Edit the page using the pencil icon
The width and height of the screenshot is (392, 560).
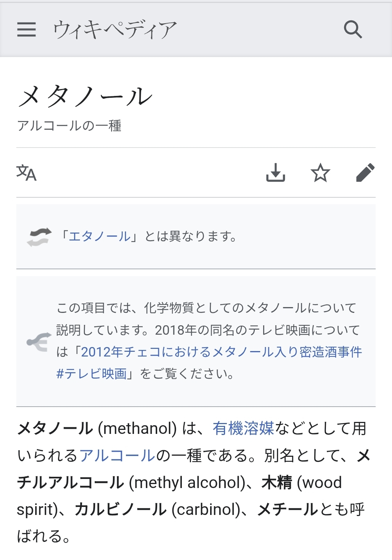coord(365,173)
